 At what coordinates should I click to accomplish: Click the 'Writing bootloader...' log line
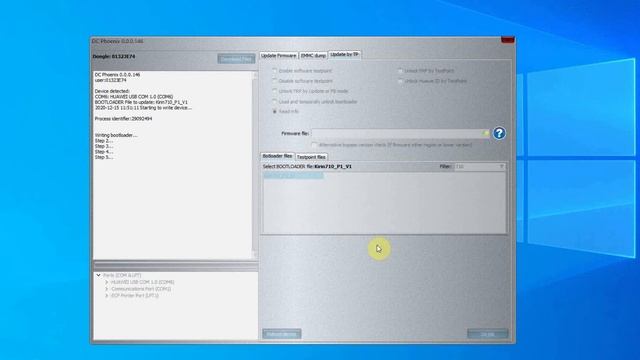click(116, 135)
